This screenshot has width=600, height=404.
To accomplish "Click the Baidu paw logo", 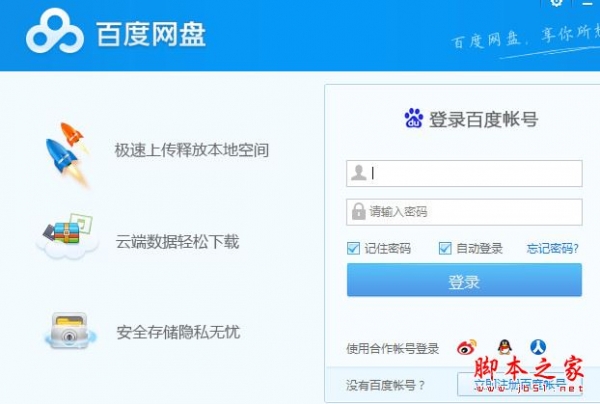I will (414, 118).
